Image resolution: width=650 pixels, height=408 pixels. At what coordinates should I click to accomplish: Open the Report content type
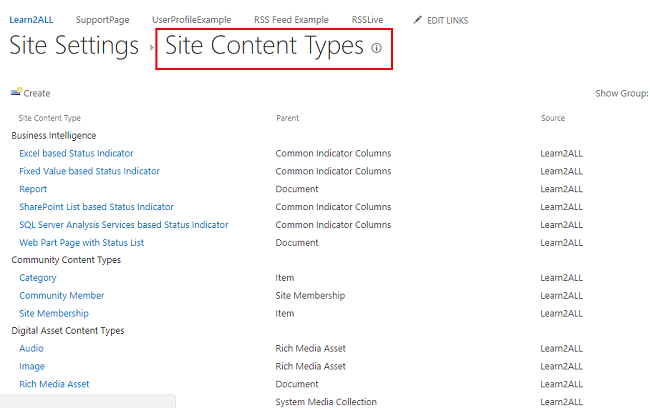(33, 189)
